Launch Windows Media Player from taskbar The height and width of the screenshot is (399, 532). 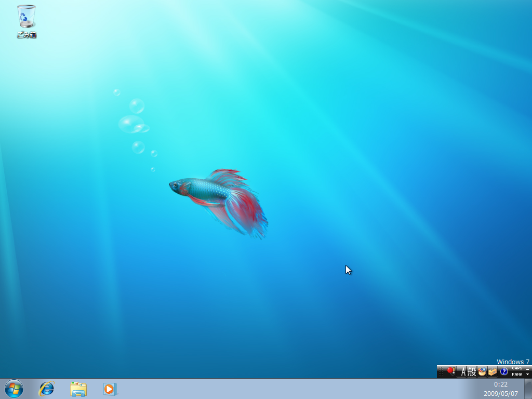coord(110,389)
